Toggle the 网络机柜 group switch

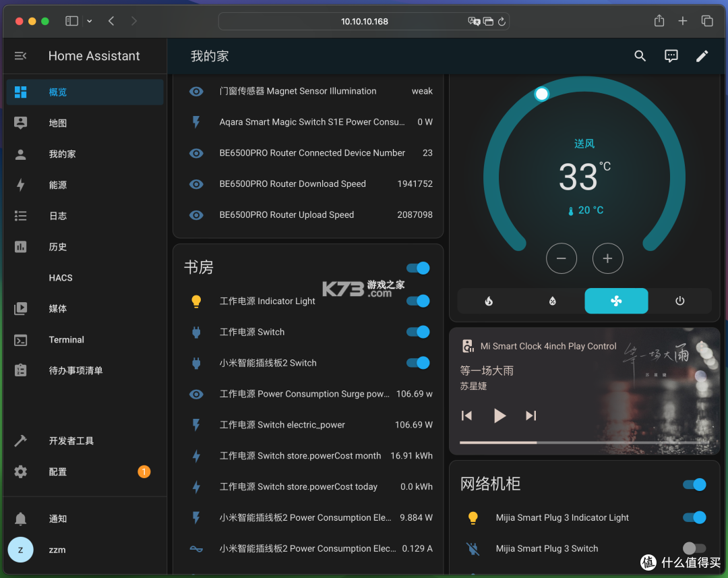(x=694, y=485)
